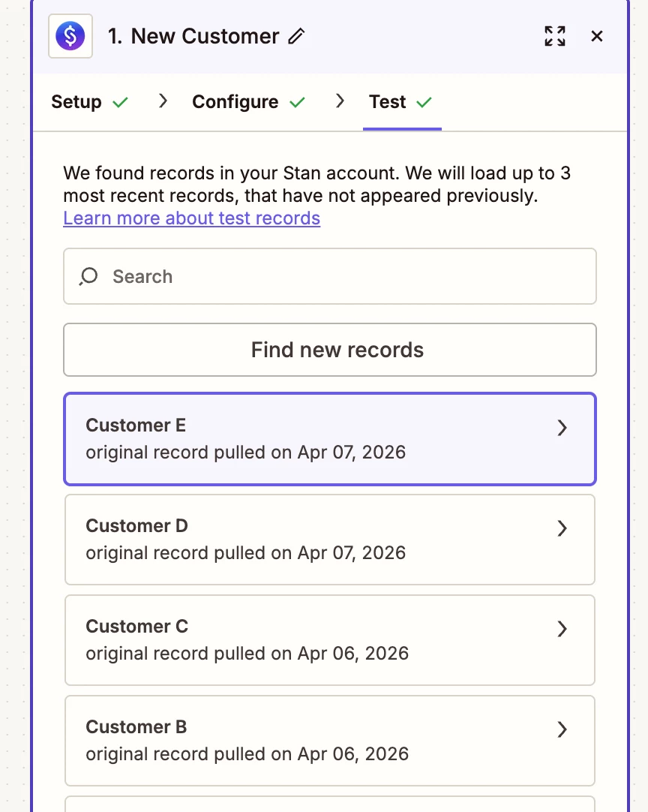Click the pencil icon to rename step
Image resolution: width=648 pixels, height=812 pixels.
(297, 36)
